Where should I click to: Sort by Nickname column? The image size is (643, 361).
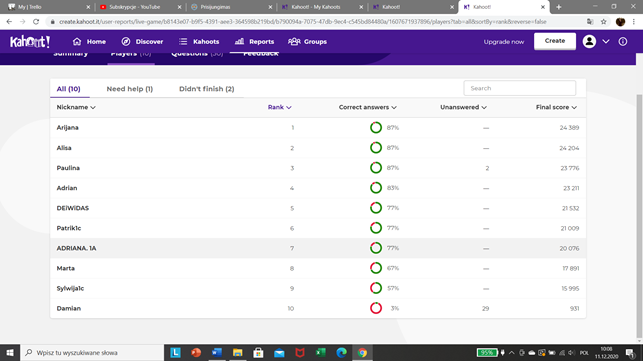[x=76, y=107]
